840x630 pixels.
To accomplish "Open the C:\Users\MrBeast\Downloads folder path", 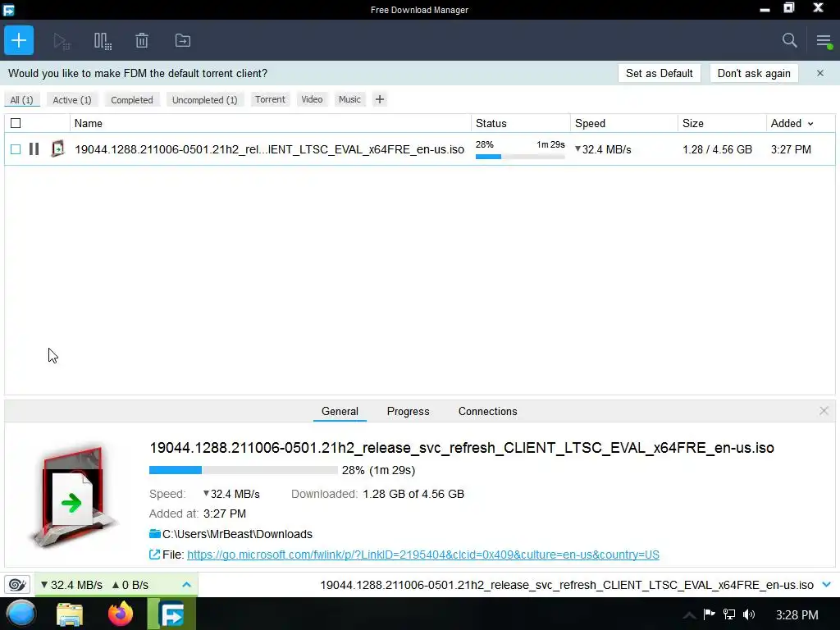I will click(x=237, y=534).
